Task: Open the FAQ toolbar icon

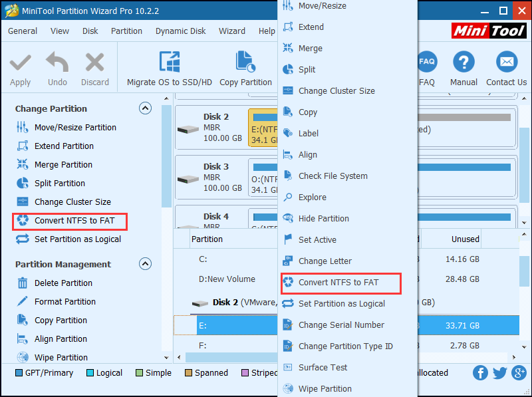Action: (426, 62)
